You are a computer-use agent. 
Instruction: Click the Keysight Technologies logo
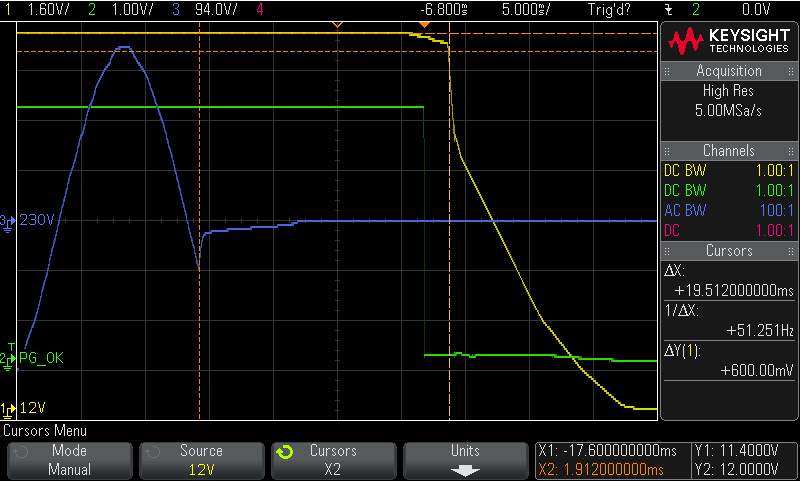tap(729, 42)
